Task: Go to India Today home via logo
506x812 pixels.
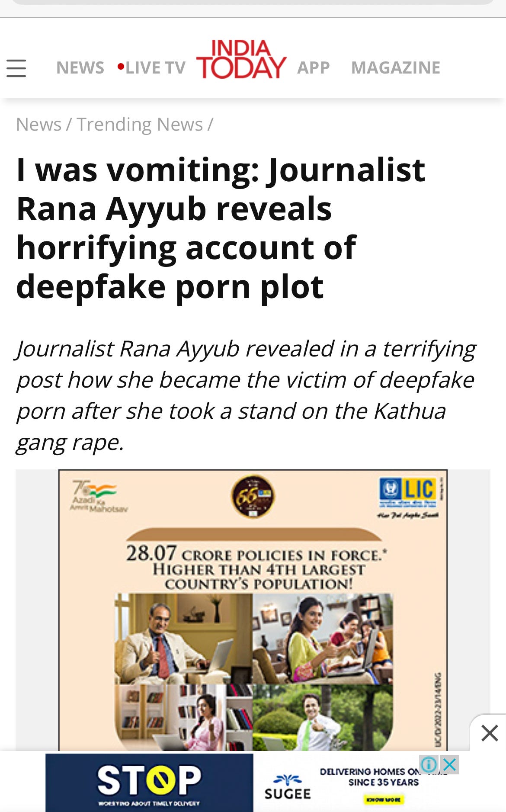Action: coord(241,59)
